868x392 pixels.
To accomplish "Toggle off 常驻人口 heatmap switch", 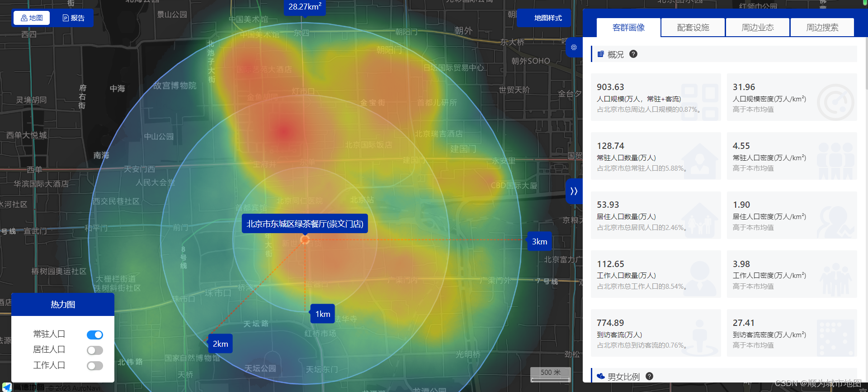I will click(x=95, y=335).
